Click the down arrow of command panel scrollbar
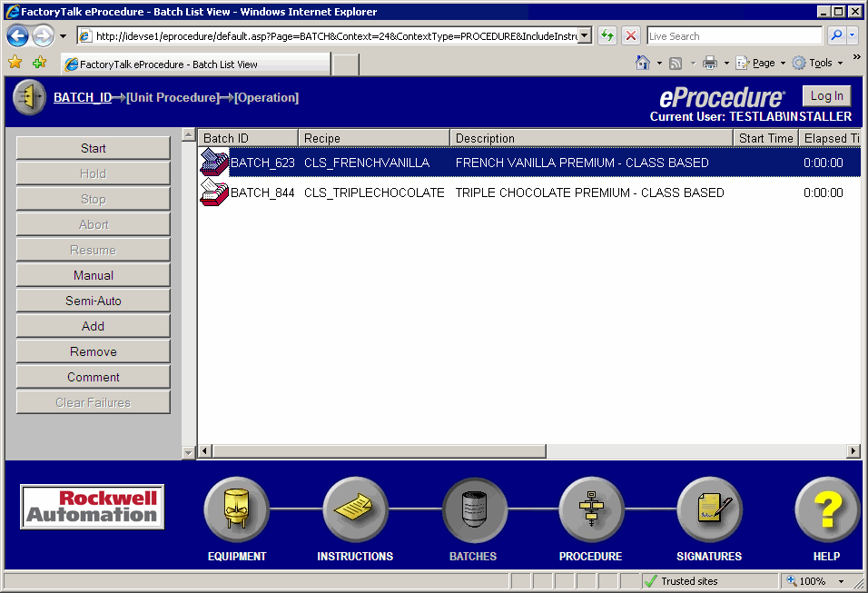Screen dimensions: 868x593 pos(188,452)
